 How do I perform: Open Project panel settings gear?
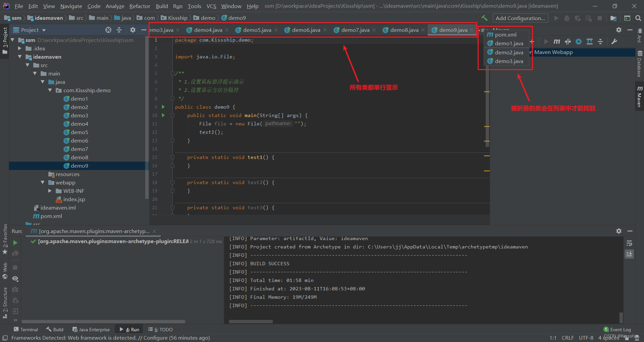(133, 30)
